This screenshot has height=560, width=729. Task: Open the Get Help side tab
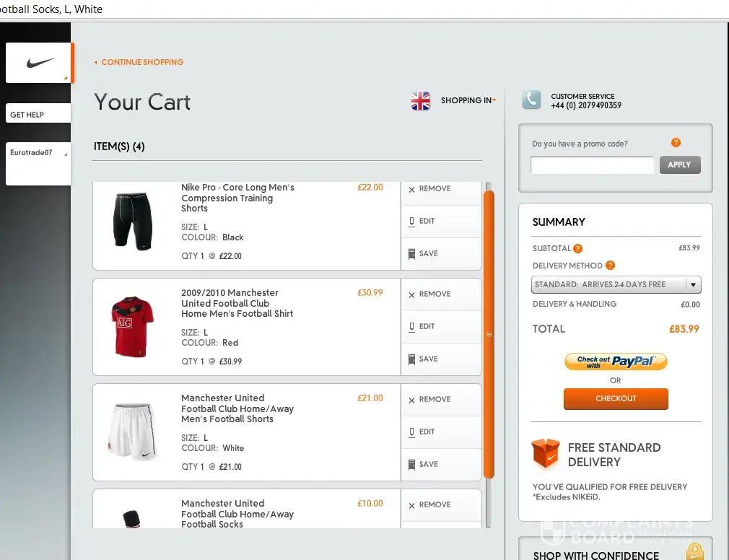pos(38,114)
